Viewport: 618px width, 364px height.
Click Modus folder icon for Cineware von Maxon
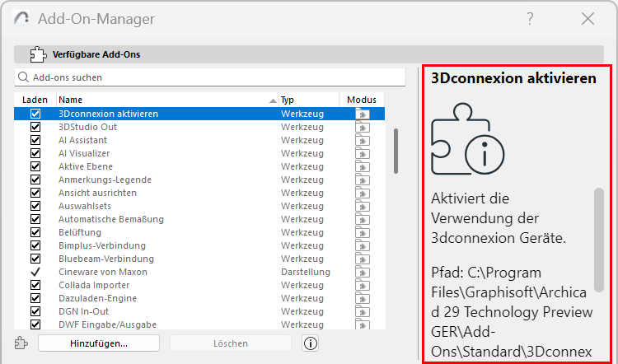[363, 273]
